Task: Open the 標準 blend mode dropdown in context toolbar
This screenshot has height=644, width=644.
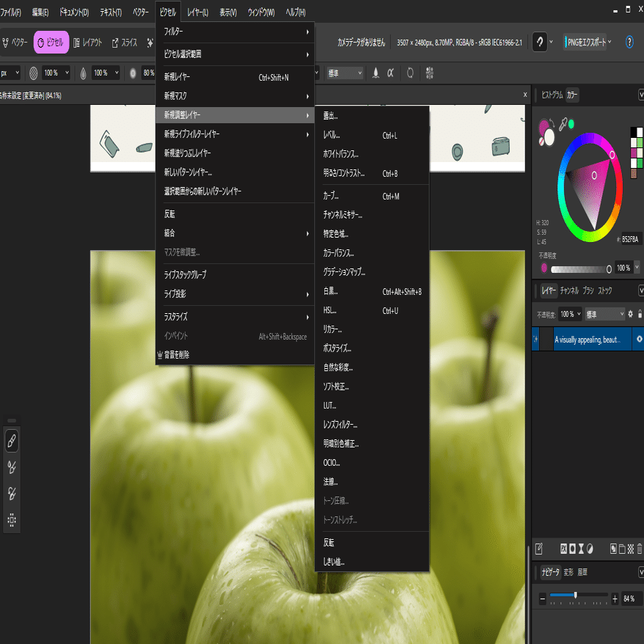Action: pos(344,73)
